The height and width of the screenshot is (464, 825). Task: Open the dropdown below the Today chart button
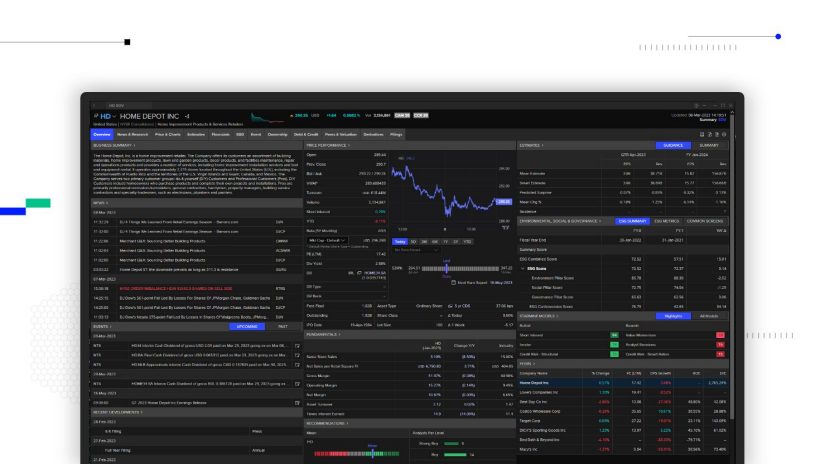[416, 250]
